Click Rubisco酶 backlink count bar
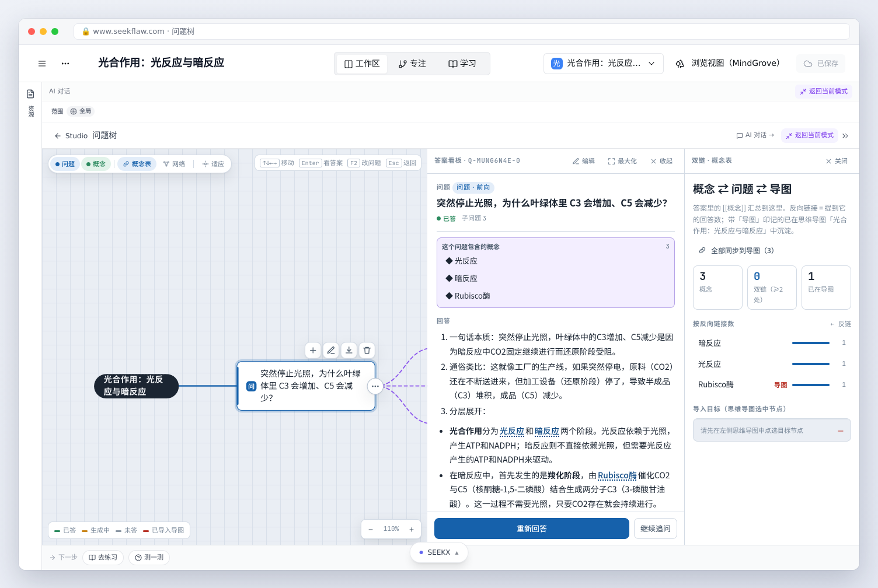Screen dimensions: 878x588 [810, 385]
